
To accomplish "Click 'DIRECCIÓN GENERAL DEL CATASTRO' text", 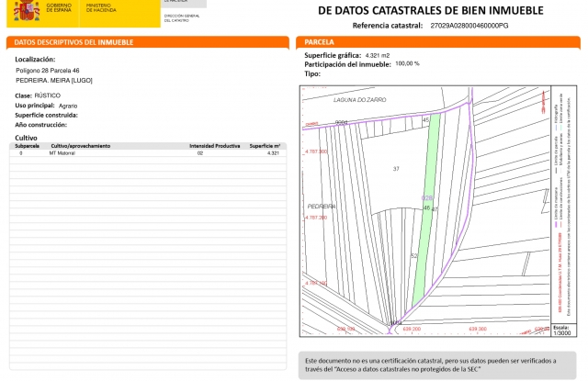I will pos(182,18).
